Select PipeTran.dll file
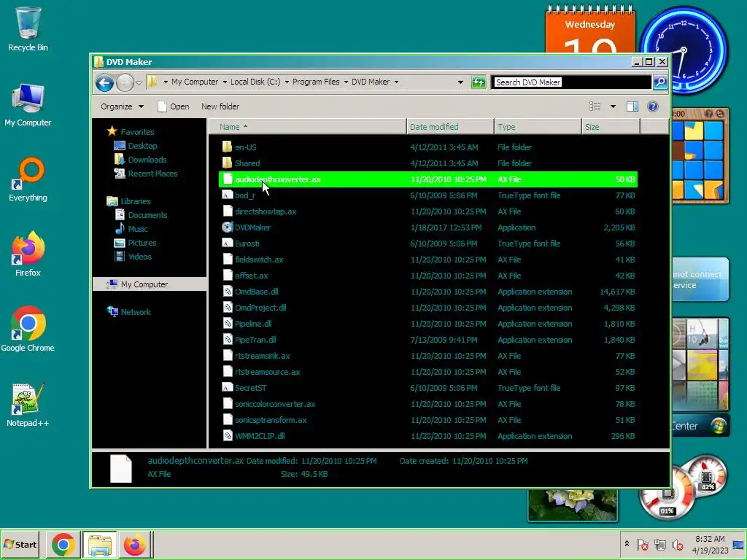Image resolution: width=747 pixels, height=560 pixels. pyautogui.click(x=249, y=340)
